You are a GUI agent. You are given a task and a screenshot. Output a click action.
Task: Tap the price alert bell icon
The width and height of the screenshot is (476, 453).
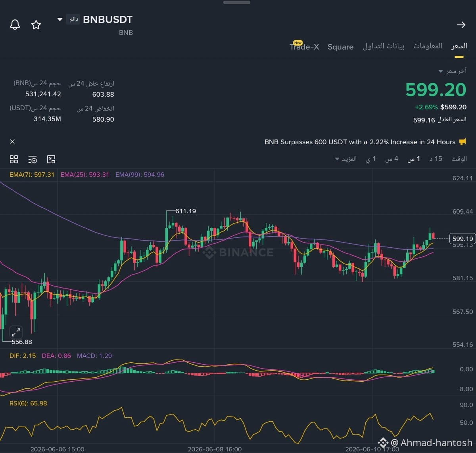pos(15,25)
